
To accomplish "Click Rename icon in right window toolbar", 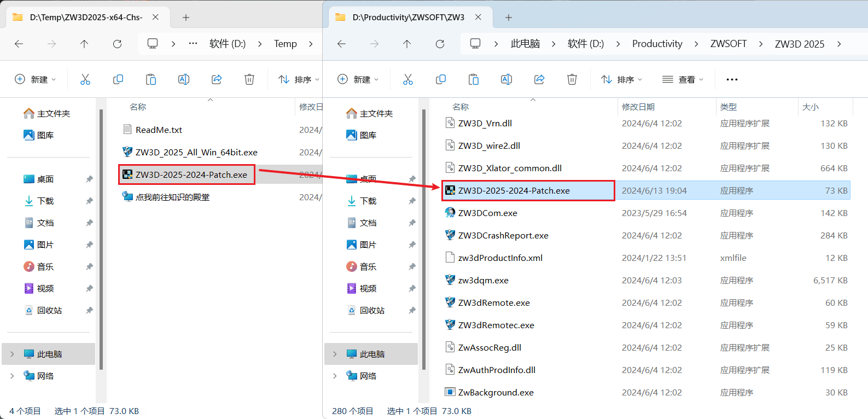I will click(x=506, y=79).
